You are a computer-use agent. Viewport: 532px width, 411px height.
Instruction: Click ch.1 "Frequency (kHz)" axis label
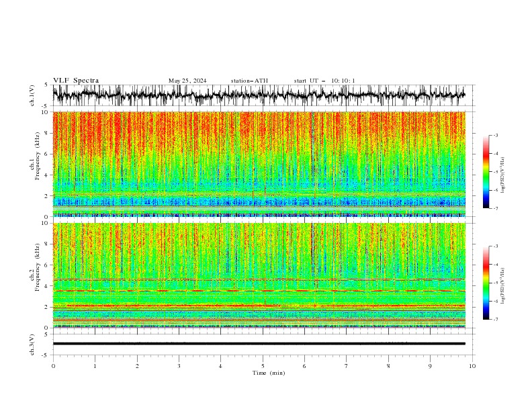point(38,156)
